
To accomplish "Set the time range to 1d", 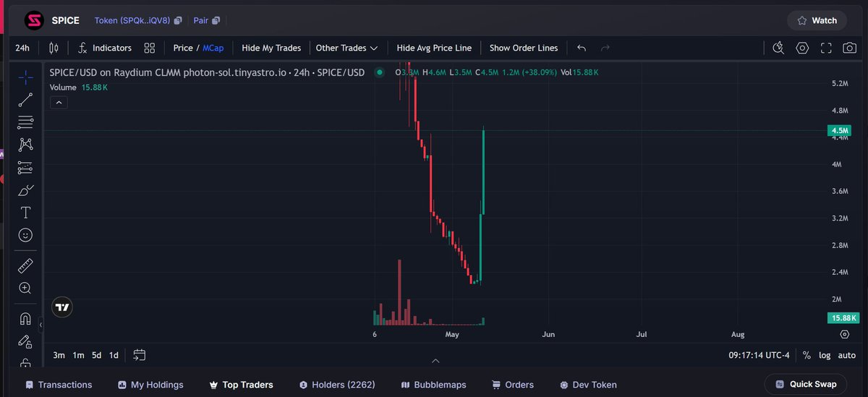I will pos(114,355).
